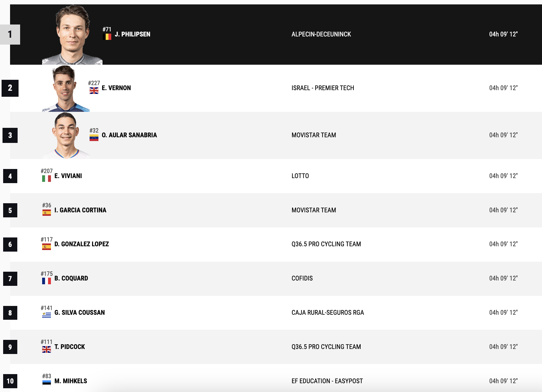Open J. Philipsen's rider photo
Image resolution: width=542 pixels, height=392 pixels.
click(x=72, y=35)
